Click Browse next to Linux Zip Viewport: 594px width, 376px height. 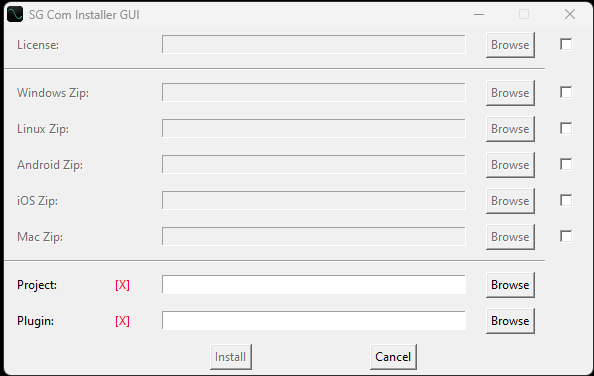(510, 129)
